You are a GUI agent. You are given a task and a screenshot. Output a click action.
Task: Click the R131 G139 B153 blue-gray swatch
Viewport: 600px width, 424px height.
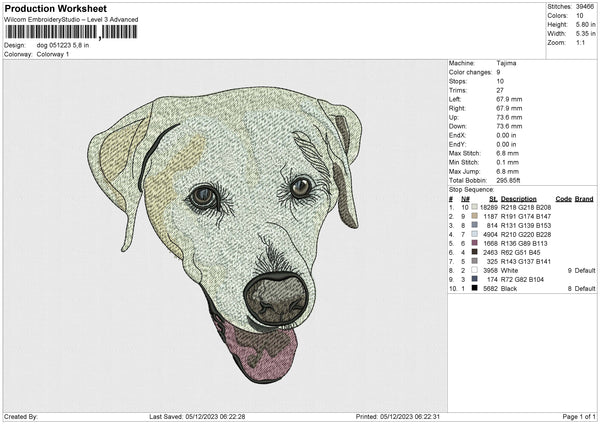click(x=474, y=225)
